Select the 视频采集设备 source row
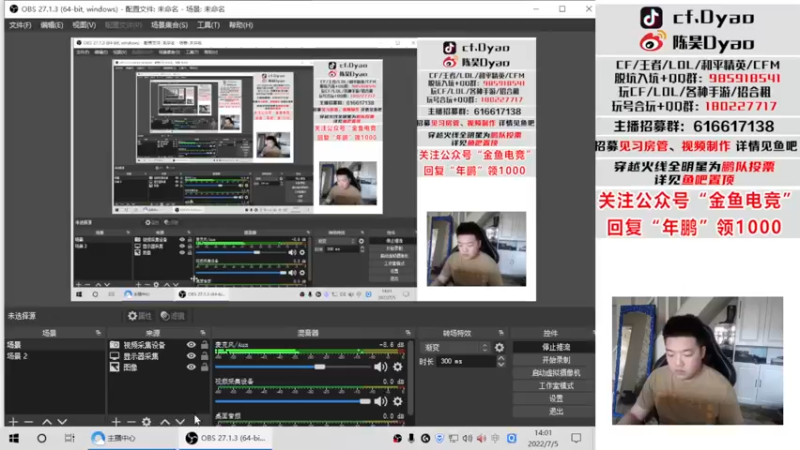800x450 pixels. (159, 345)
